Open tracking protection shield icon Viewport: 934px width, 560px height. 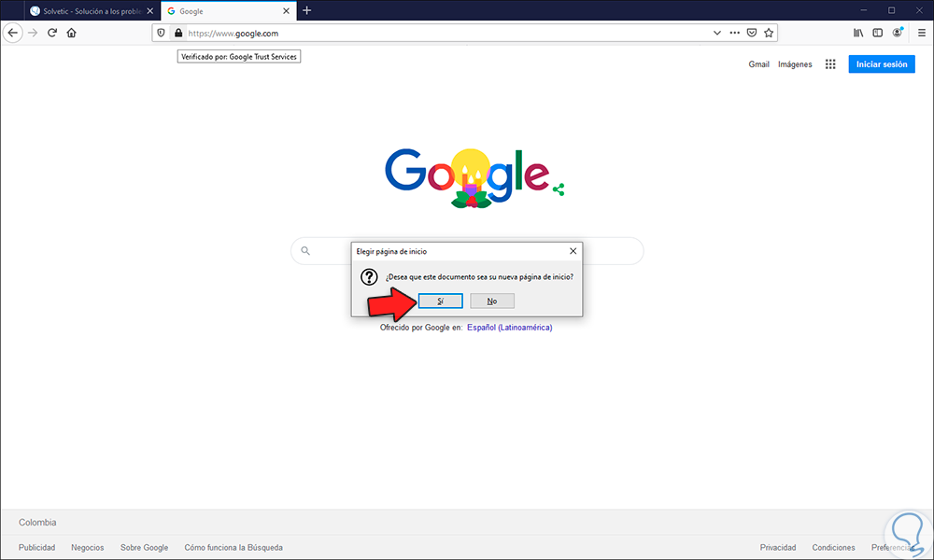tap(161, 34)
